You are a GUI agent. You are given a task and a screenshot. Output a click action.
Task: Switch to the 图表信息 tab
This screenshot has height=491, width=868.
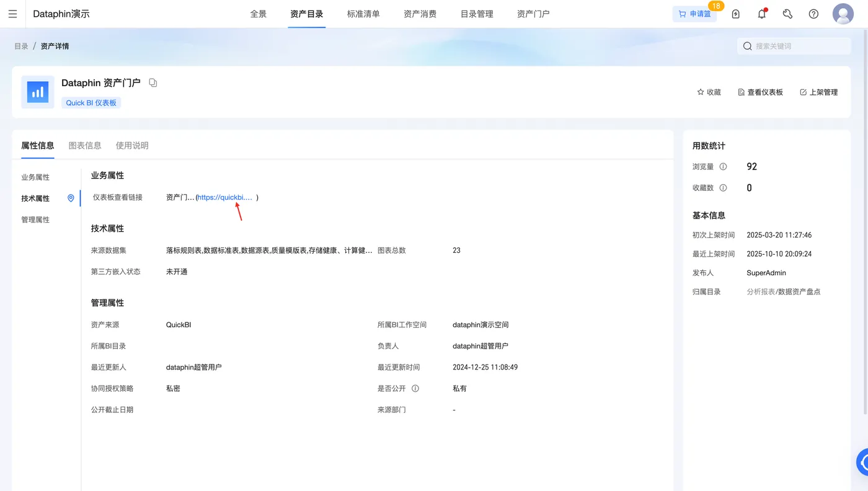(x=85, y=146)
